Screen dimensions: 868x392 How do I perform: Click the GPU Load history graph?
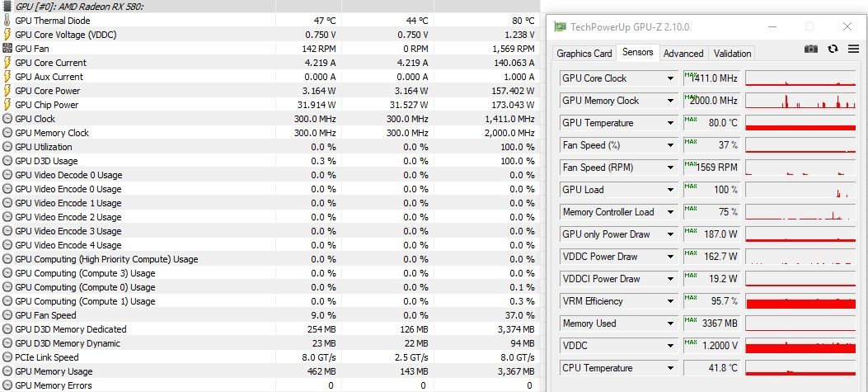coord(800,190)
